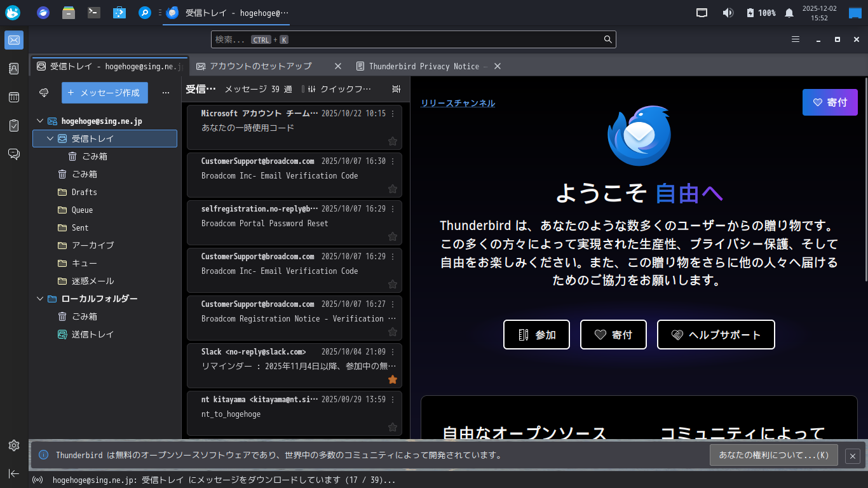Click the 寄付 button beside 参加
This screenshot has height=488, width=868.
[613, 335]
